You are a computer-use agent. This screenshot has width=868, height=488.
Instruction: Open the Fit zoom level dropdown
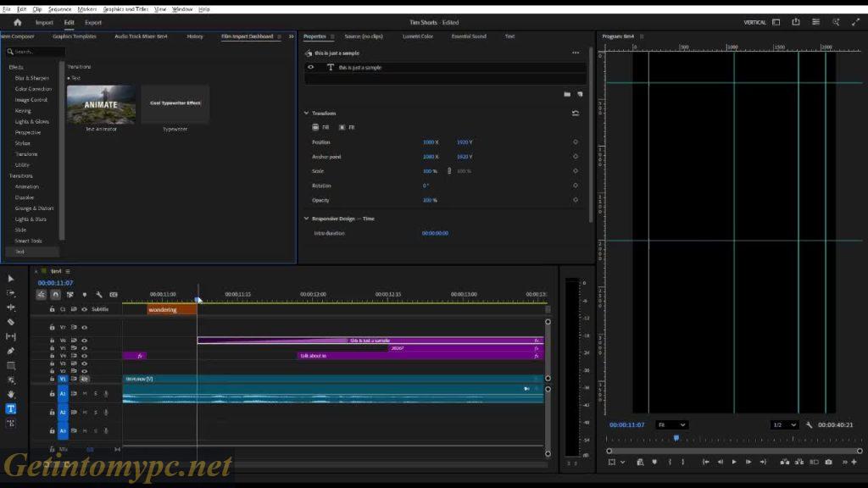pos(671,425)
